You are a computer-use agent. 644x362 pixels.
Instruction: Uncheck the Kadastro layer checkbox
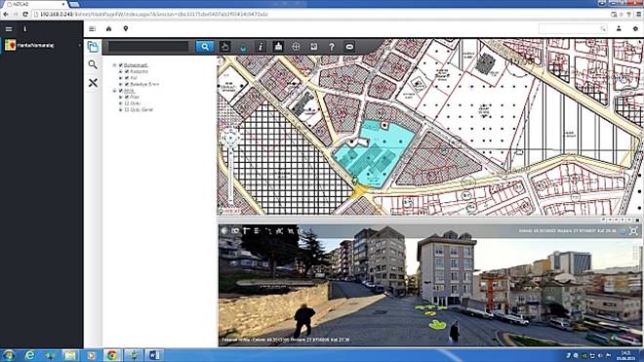(x=127, y=71)
